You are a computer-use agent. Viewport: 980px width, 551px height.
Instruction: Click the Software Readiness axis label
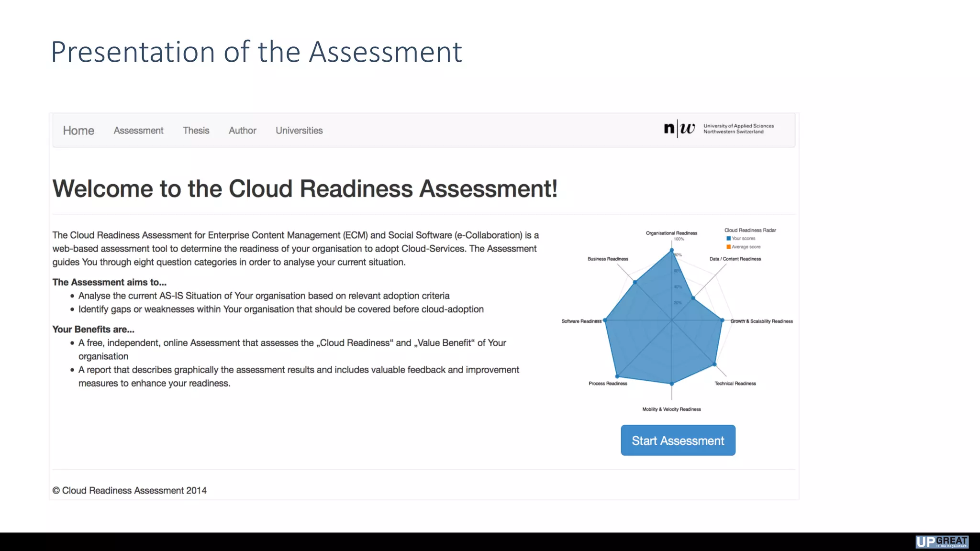(x=581, y=321)
